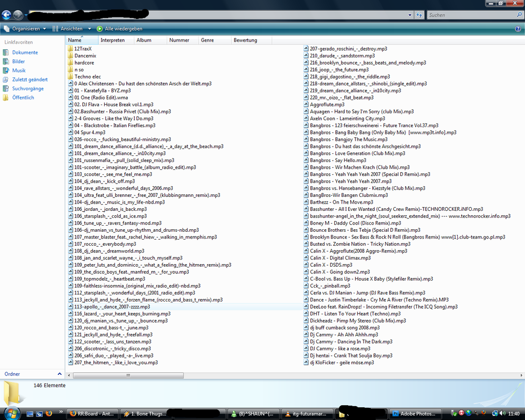The width and height of the screenshot is (525, 420).
Task: Select 04 Spur 4.mp3 file
Action: (x=90, y=132)
